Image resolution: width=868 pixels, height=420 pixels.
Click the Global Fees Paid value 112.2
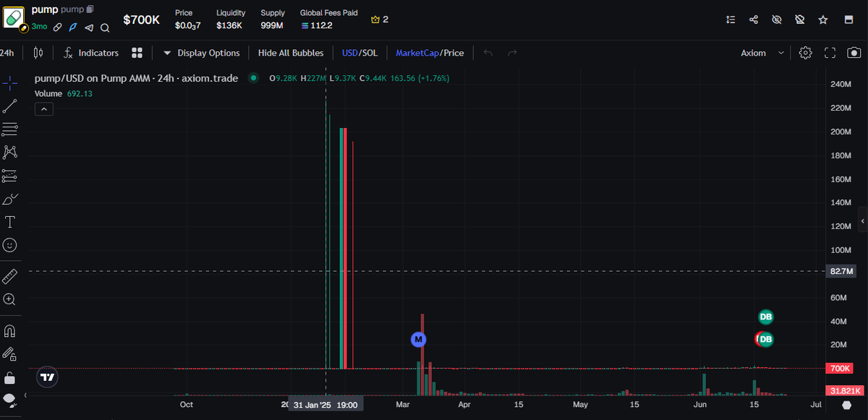[x=316, y=25]
